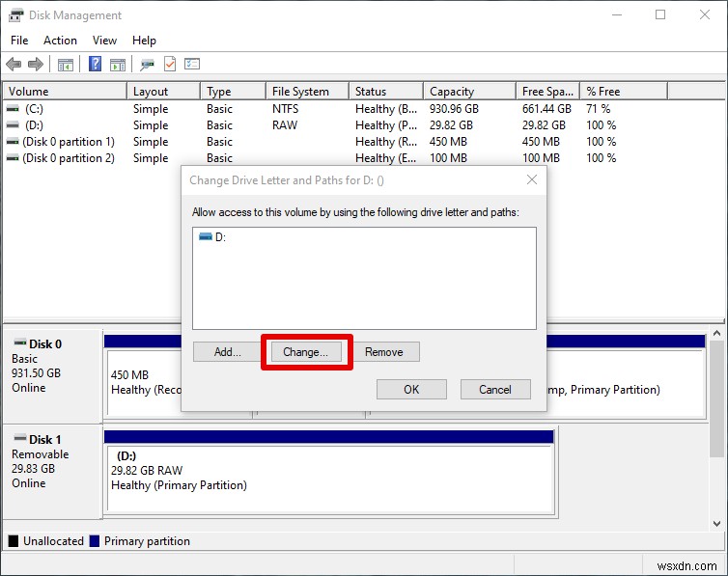Select the D: drive icon in dialog list
Image resolution: width=728 pixels, height=576 pixels.
tap(206, 237)
